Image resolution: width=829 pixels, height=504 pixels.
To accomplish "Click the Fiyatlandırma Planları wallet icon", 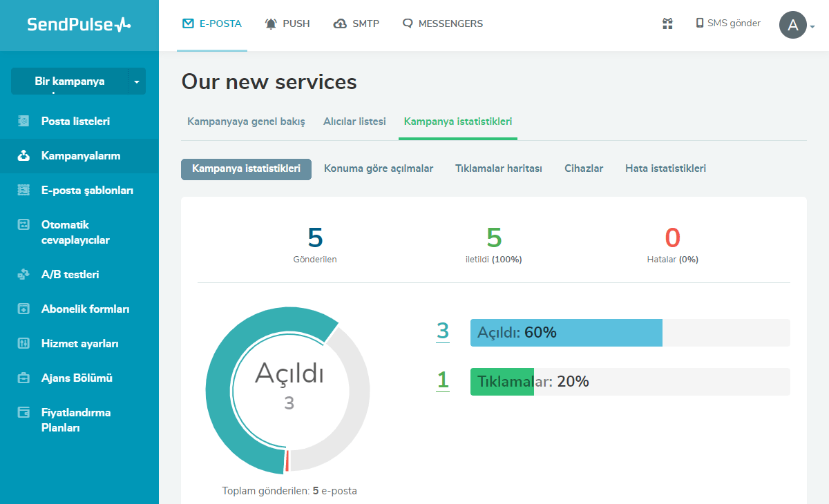I will click(x=23, y=413).
